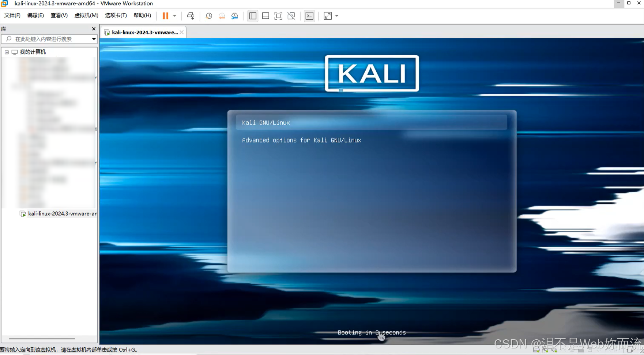This screenshot has width=644, height=355.
Task: Click the VMware Workstation title bar app icon
Action: point(4,4)
